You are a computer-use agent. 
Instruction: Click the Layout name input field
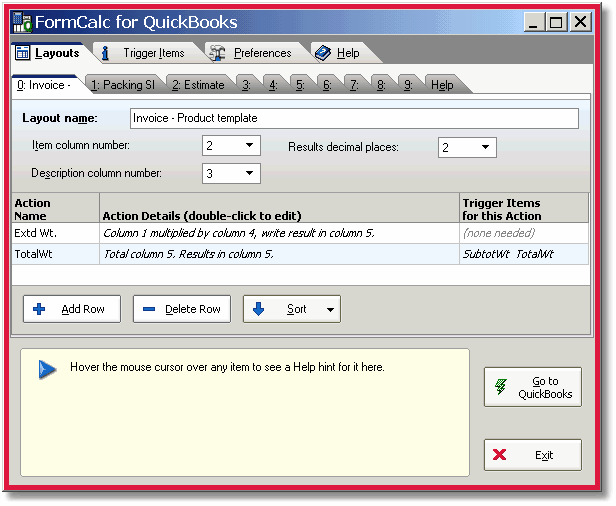354,118
